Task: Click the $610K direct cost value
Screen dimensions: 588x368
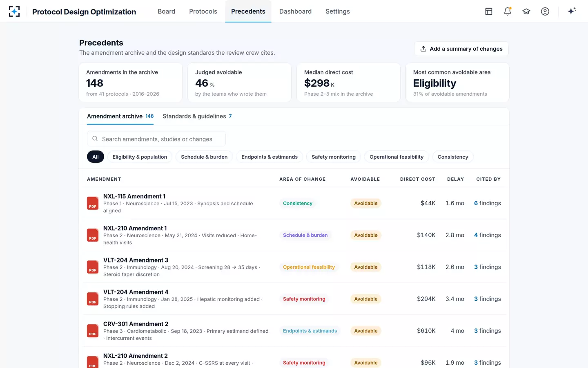Action: tap(426, 331)
